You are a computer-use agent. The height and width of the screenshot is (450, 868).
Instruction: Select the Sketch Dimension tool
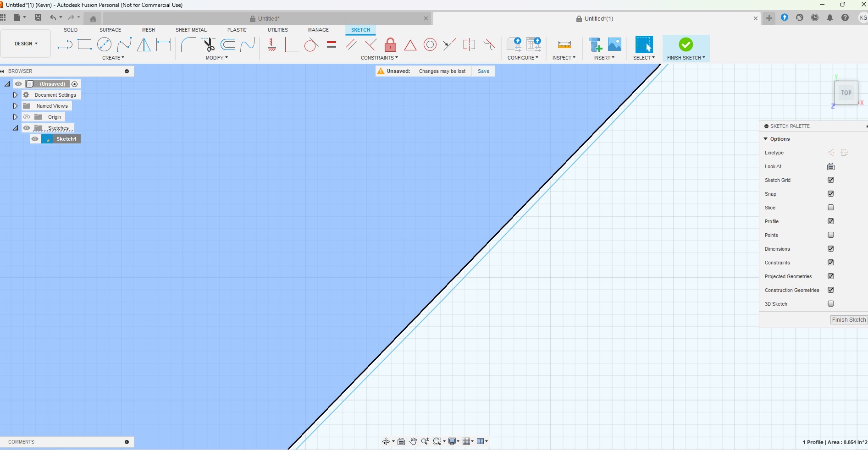point(163,44)
